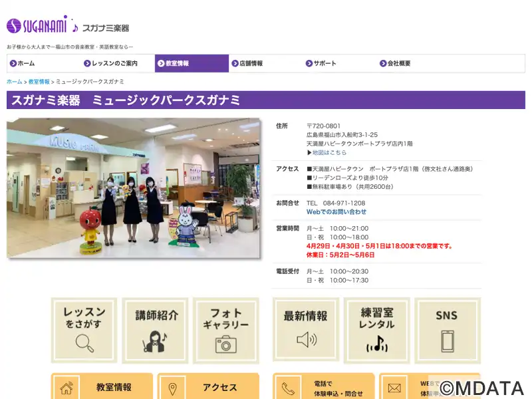
Task: Click the envelope mail icon
Action: 394,388
